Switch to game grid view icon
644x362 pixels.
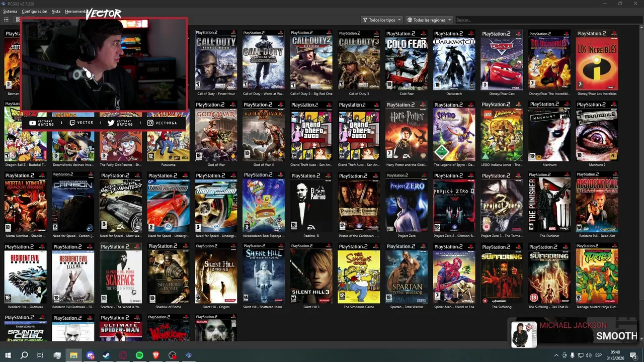pyautogui.click(x=18, y=20)
